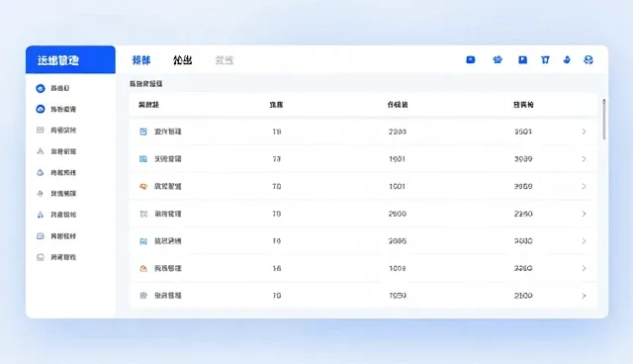Image resolution: width=633 pixels, height=364 pixels.
Task: Open the chevron arrow of the row ending 2290
Action: (x=584, y=214)
